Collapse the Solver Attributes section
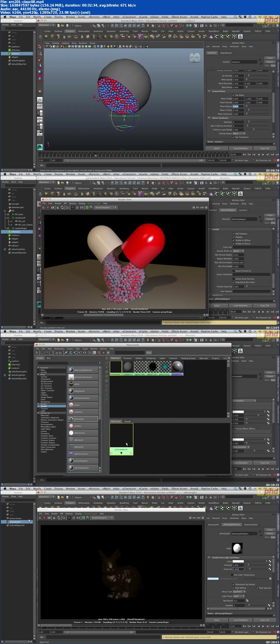280x644 pixels. pyautogui.click(x=209, y=118)
